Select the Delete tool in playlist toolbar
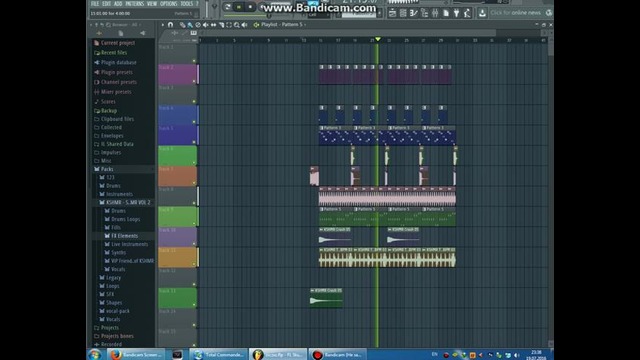This screenshot has width=640, height=360. 198,25
